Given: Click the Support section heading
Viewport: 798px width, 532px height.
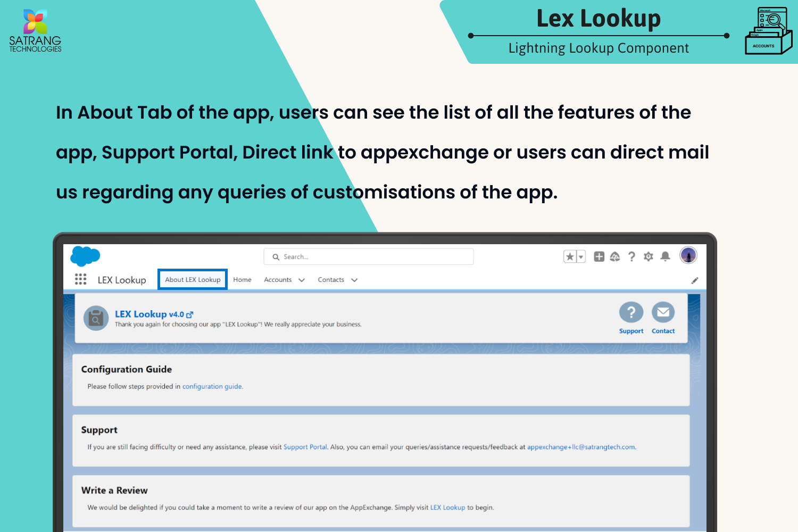Looking at the screenshot, I should point(99,430).
